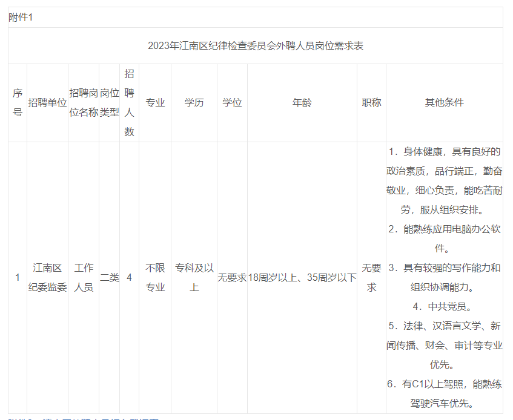Screen dimensions: 513x420
Task: Select the 江南区纪委监委 cell
Action: (x=47, y=277)
